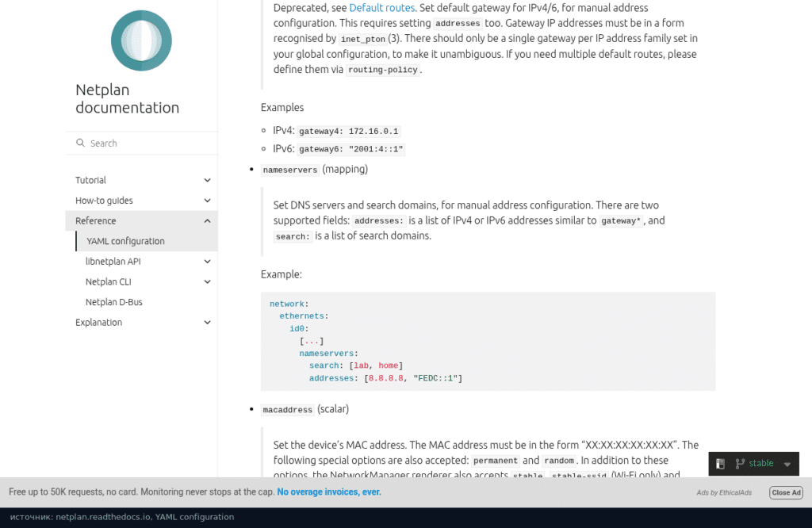Click the Ads by EthicalAds link
This screenshot has height=528, width=812.
pyautogui.click(x=724, y=493)
